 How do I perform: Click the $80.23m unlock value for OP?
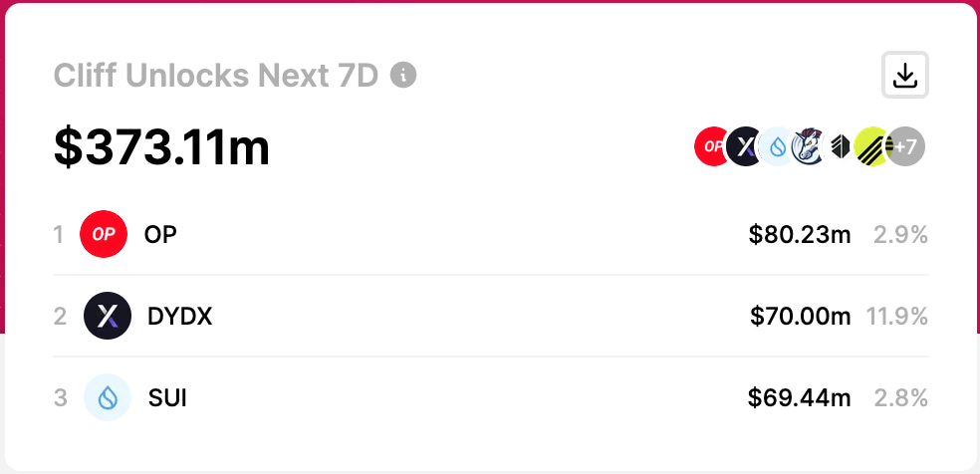[800, 235]
